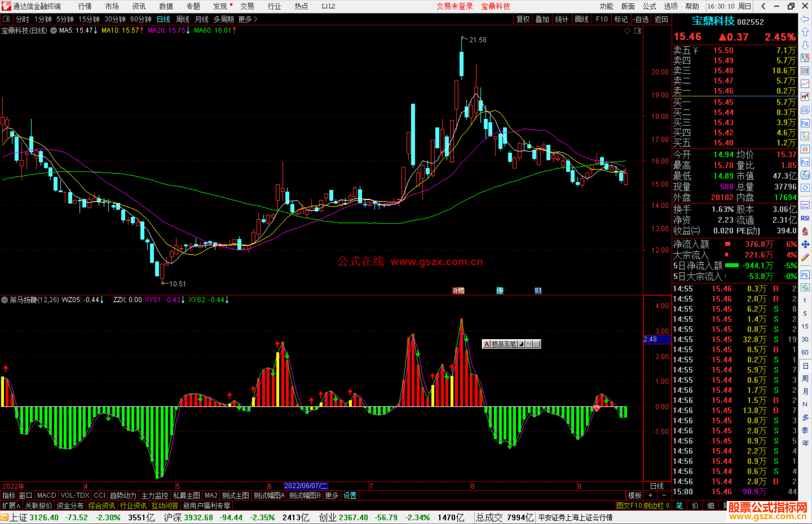Screen dimensions: 812x524
Task: Open the f(x) formula icon
Action: pos(805,175)
